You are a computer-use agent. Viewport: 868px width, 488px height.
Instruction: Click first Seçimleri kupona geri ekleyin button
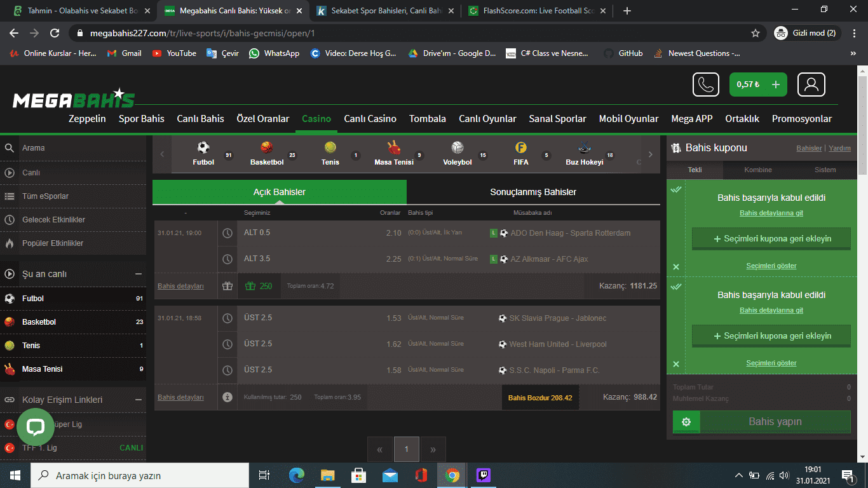[x=771, y=239]
